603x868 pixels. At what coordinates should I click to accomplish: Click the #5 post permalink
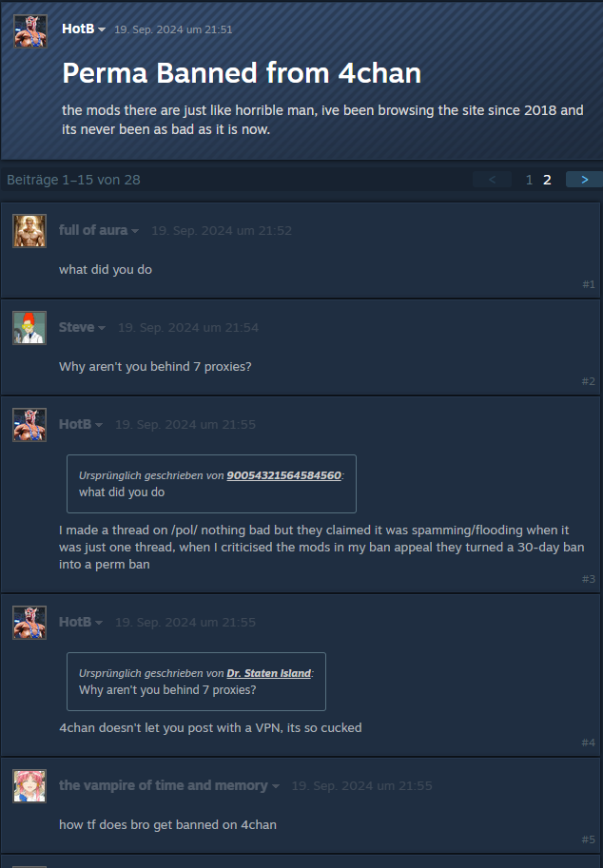589,839
